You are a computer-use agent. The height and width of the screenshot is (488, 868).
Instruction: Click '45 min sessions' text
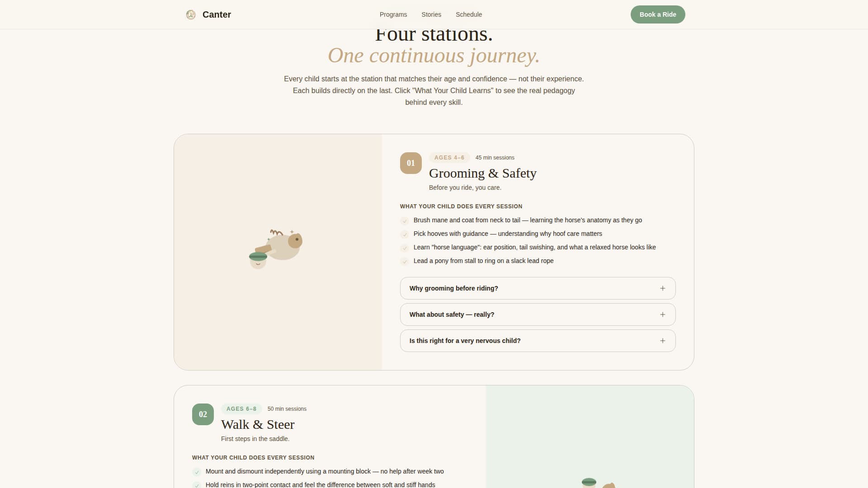495,158
